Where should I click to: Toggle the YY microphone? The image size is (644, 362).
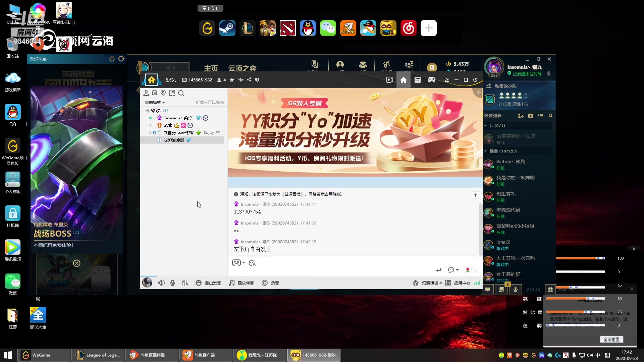(x=173, y=283)
